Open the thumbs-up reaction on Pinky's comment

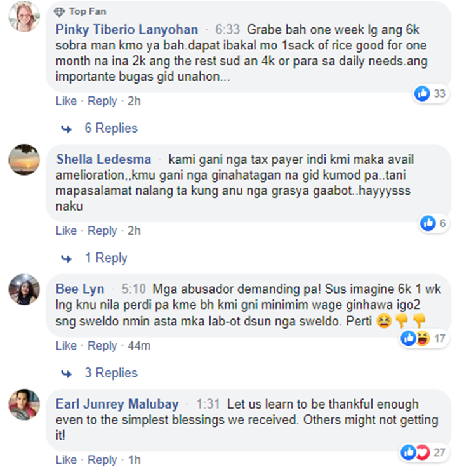(422, 93)
